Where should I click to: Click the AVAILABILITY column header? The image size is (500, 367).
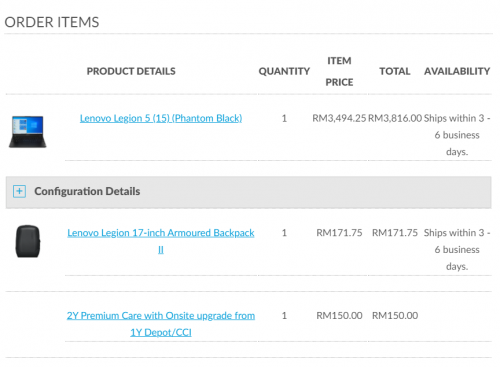(457, 71)
